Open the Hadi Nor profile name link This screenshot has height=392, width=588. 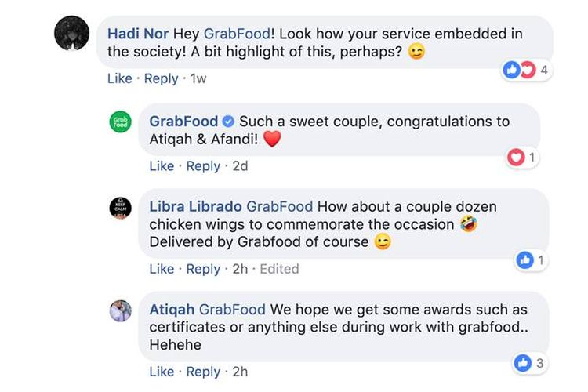[138, 34]
